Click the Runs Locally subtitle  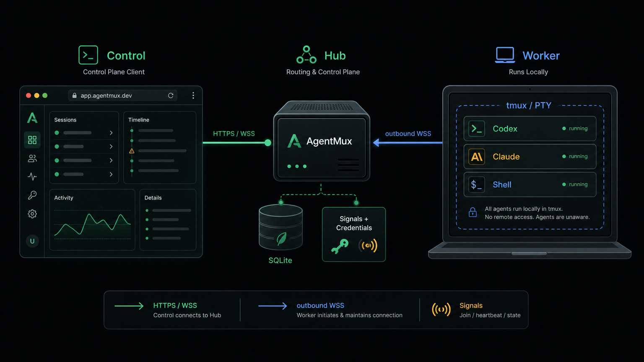[x=528, y=72]
